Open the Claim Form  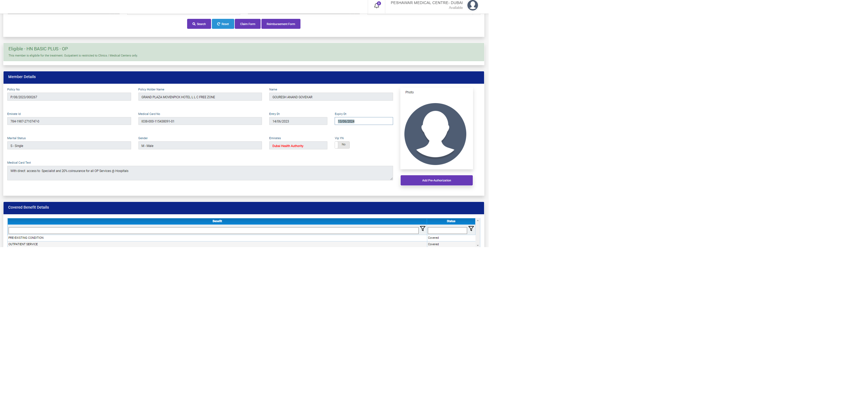pos(247,24)
